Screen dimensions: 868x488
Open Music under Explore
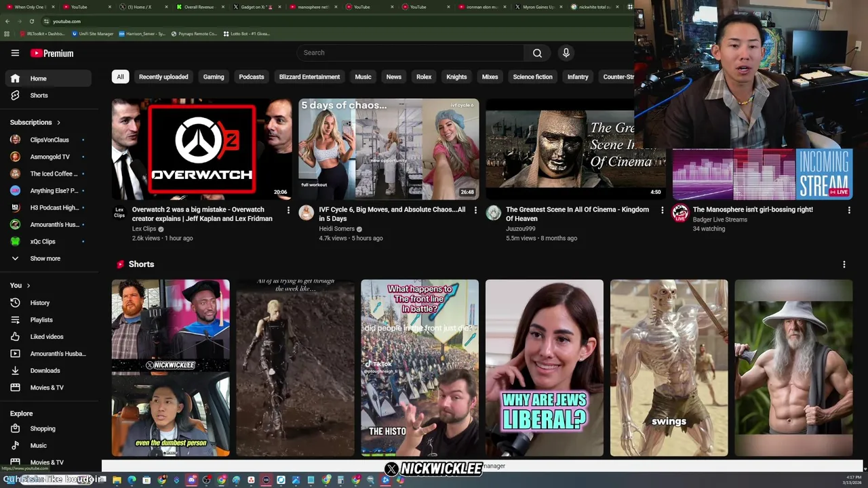click(47, 445)
